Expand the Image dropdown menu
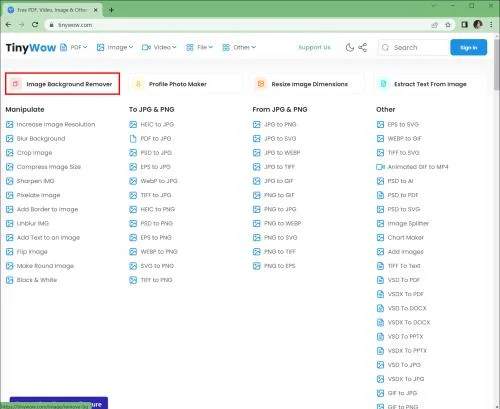500x409 pixels. (115, 47)
